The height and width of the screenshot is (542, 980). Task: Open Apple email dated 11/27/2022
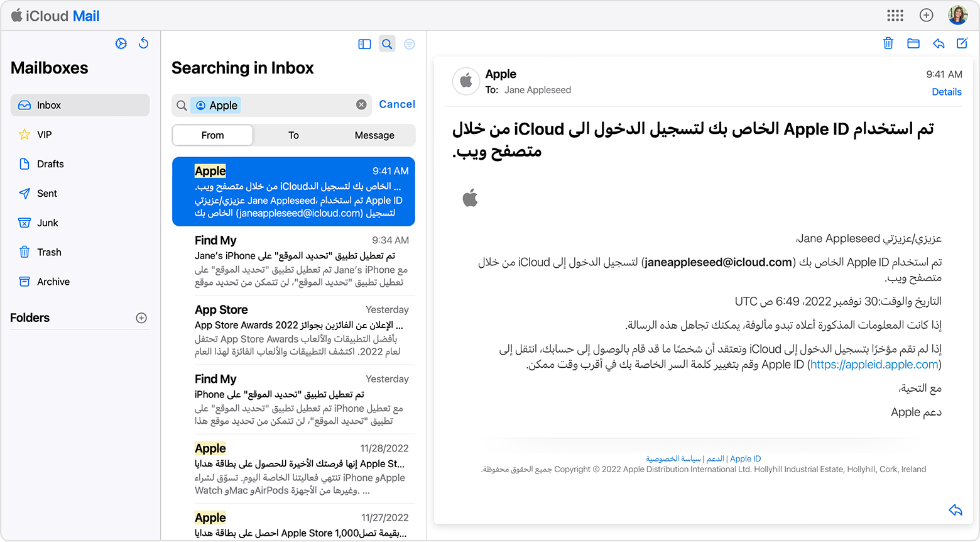(293, 523)
